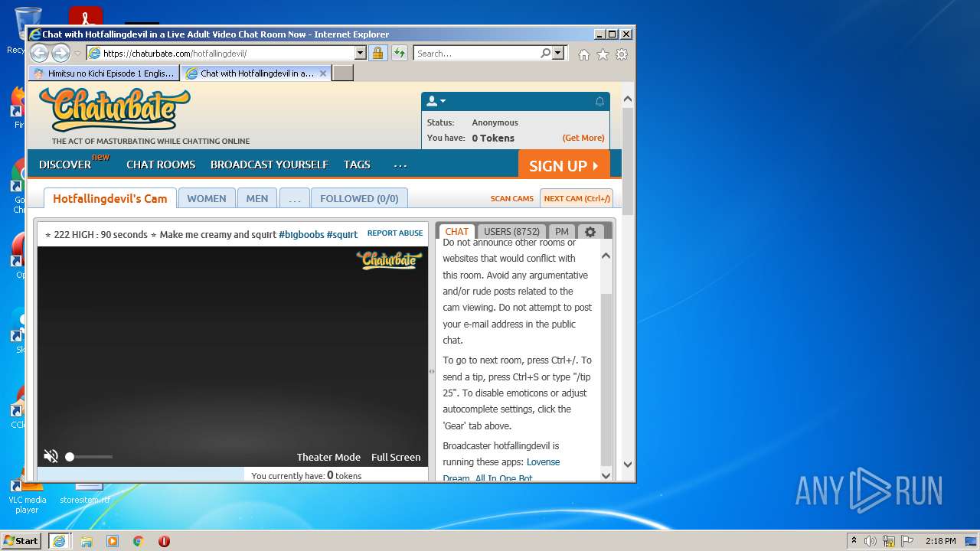
Task: Open CHAT ROOMS in the nav bar
Action: [x=161, y=165]
